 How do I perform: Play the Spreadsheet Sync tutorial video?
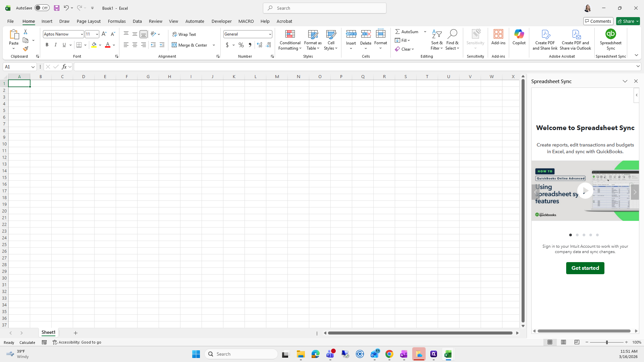585,191
